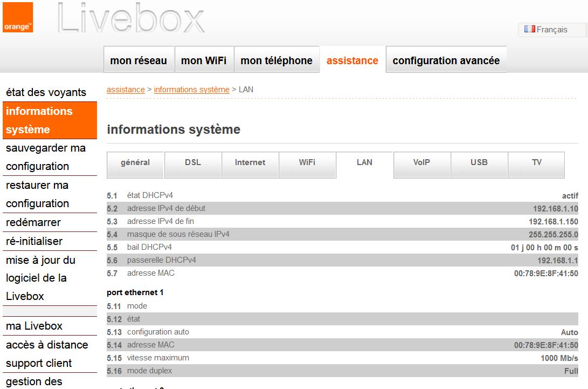Screen dimensions: 588x389
Task: Go to the mon téléphone tab
Action: click(x=276, y=60)
